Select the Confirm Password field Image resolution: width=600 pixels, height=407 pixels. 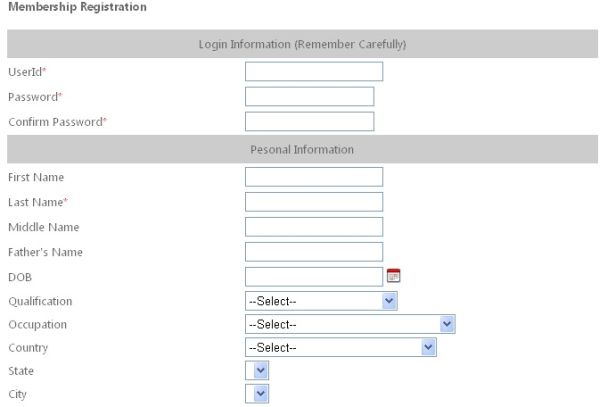tap(309, 121)
